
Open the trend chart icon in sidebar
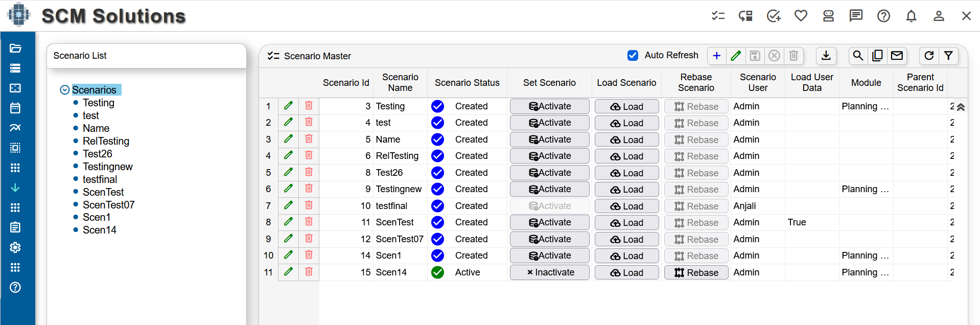coord(15,128)
